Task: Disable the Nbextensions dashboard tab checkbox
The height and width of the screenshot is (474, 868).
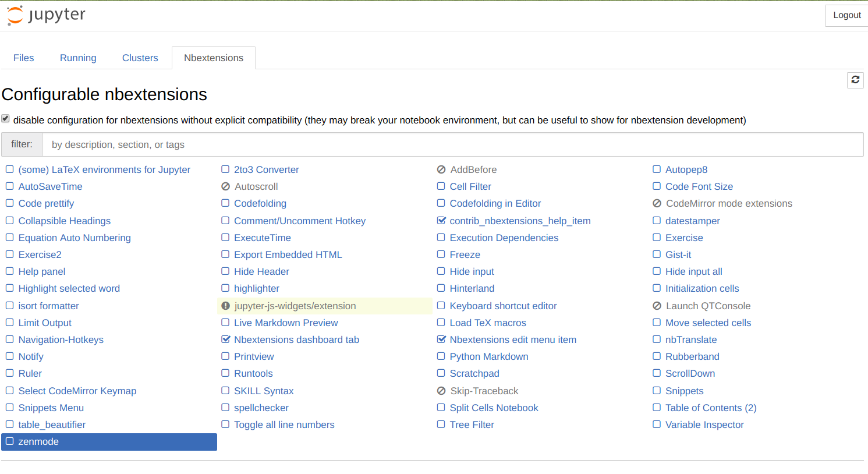Action: 226,339
